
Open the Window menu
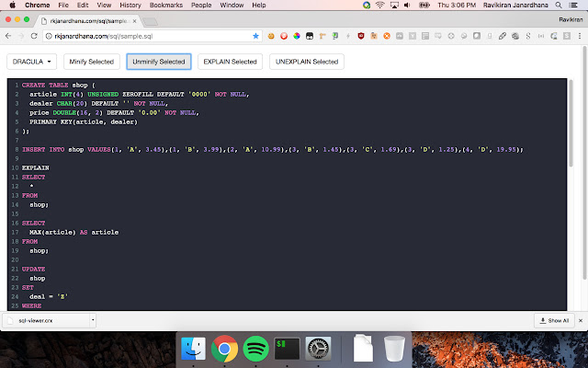click(232, 5)
